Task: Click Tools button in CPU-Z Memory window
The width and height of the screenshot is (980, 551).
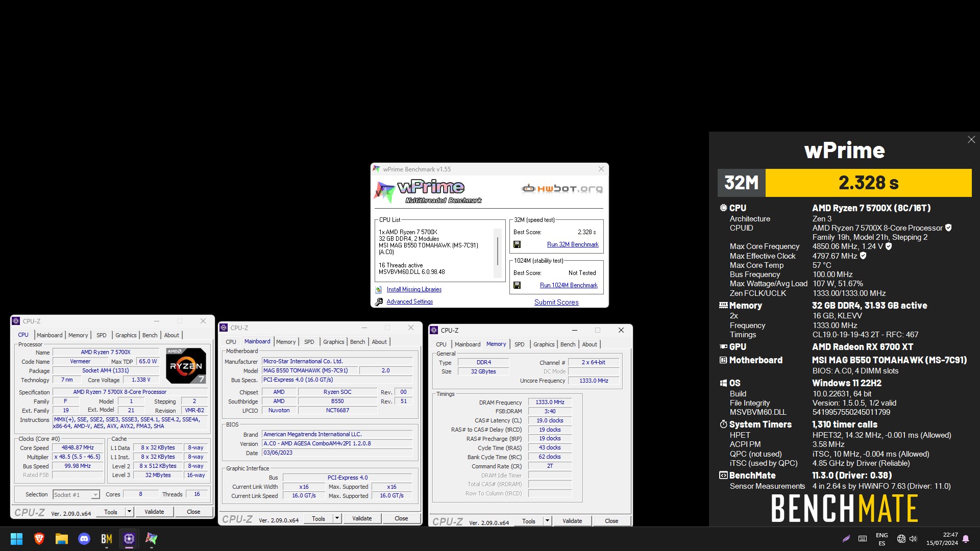Action: click(529, 521)
